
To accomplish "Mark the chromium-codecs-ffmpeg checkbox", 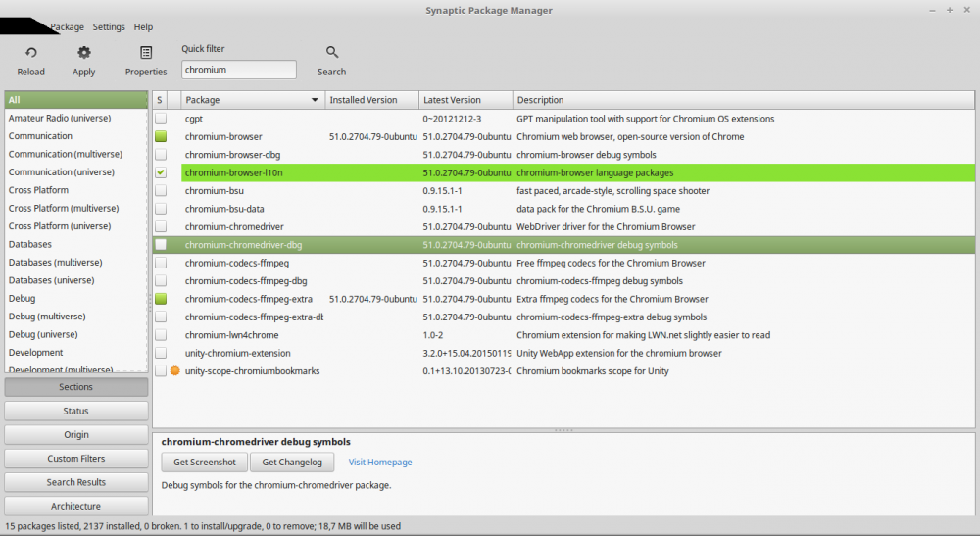I will 161,263.
